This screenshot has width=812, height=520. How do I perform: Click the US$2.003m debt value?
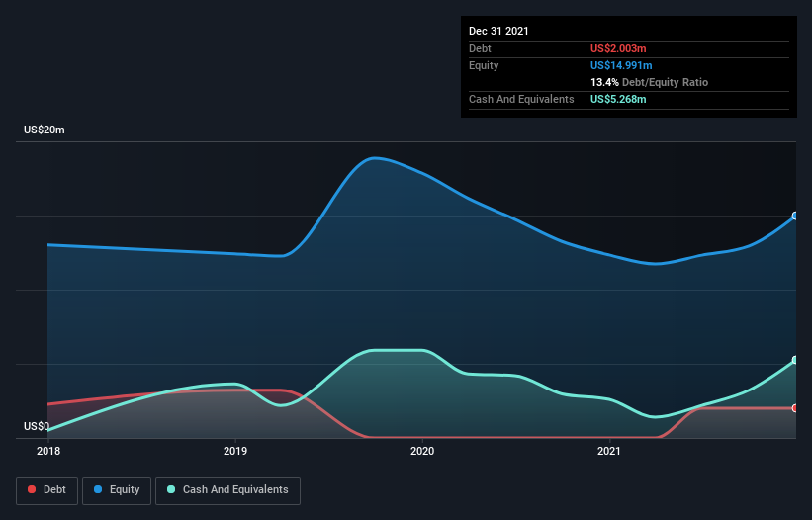618,48
